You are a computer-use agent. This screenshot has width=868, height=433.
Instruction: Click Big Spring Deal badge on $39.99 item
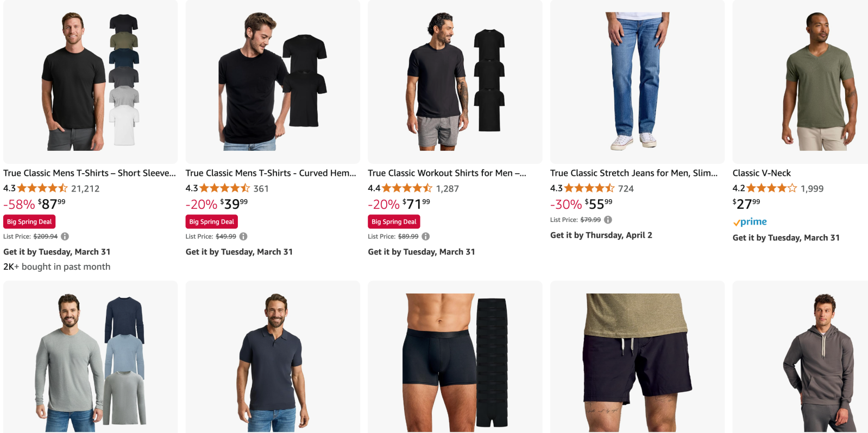pos(212,221)
